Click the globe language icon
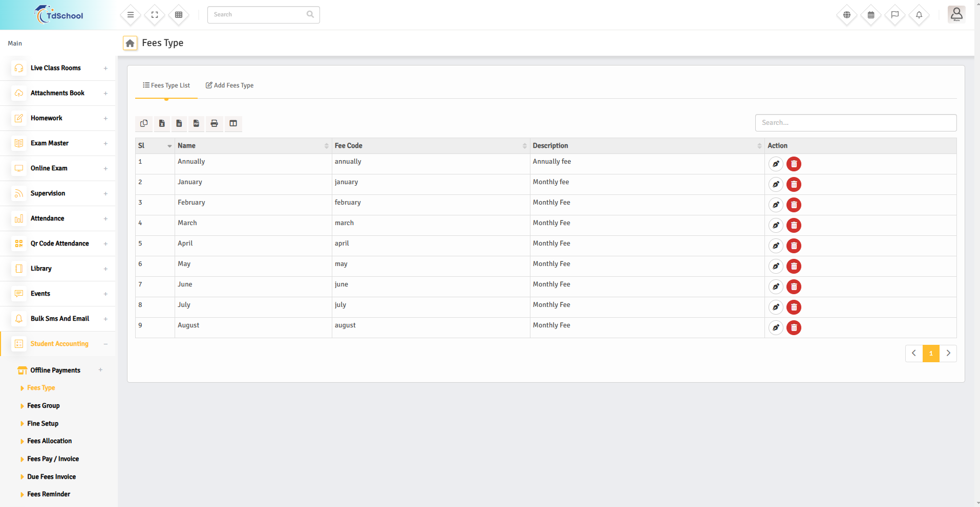980x507 pixels. tap(846, 15)
